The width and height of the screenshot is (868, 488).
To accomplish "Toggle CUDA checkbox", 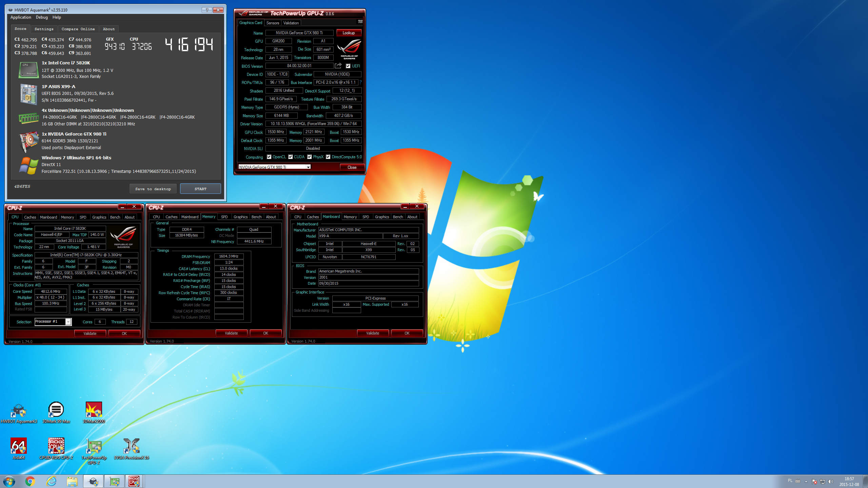I will 291,157.
